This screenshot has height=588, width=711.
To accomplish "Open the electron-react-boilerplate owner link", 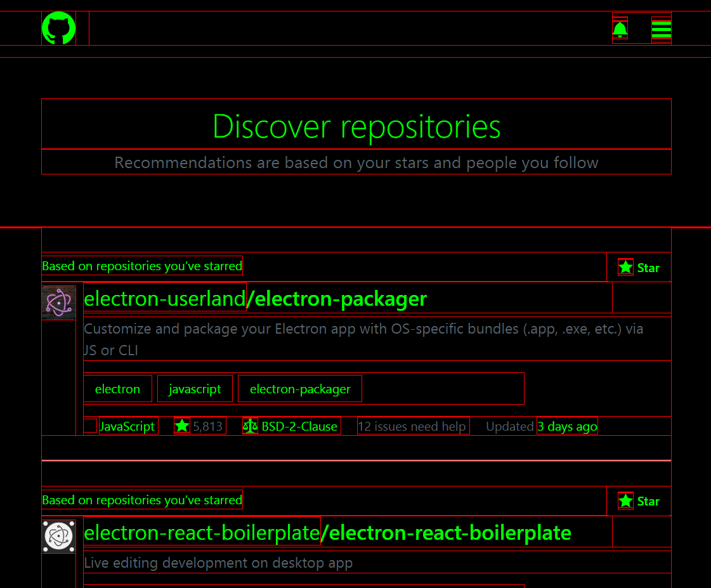I will 202,533.
